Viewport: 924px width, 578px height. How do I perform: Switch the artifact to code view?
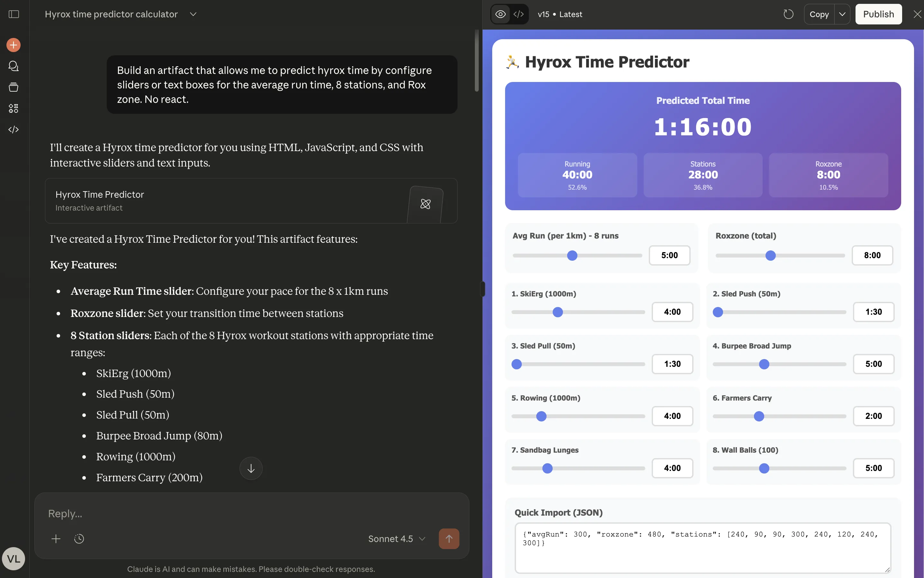519,14
